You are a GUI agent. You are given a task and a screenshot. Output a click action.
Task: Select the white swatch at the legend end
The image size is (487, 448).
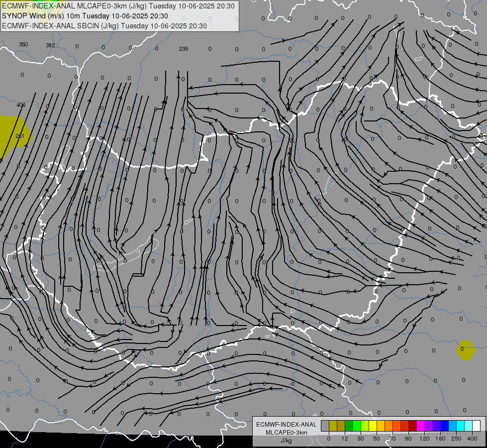(x=477, y=426)
